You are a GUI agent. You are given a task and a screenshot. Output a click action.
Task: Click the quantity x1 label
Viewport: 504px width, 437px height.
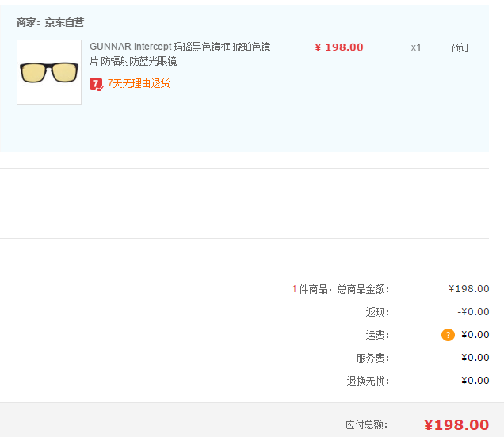tap(416, 47)
